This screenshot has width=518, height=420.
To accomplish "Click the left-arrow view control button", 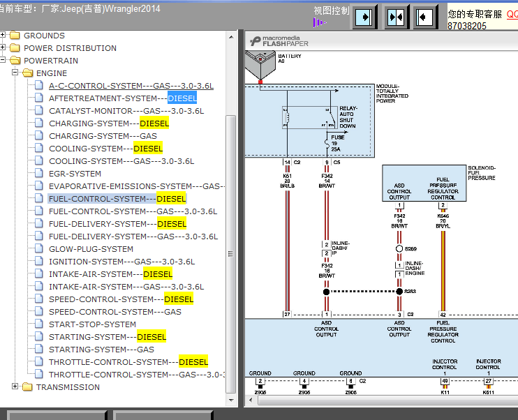I will [424, 17].
